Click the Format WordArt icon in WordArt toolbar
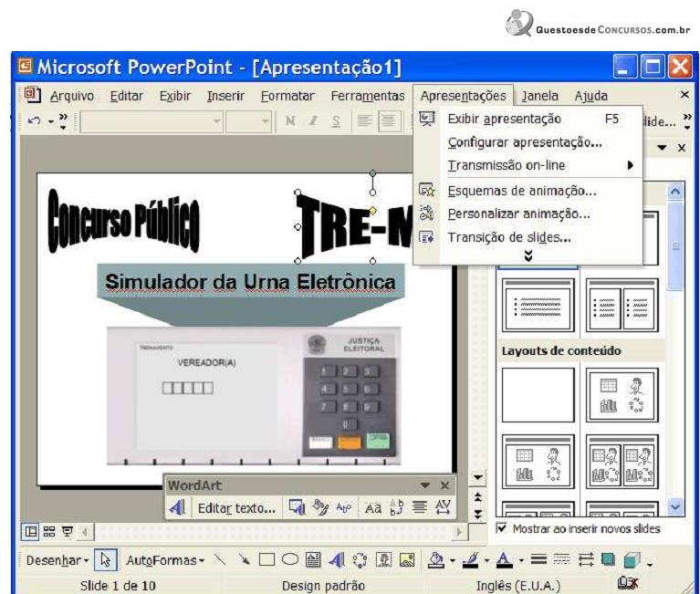The height and width of the screenshot is (594, 700). [x=297, y=507]
